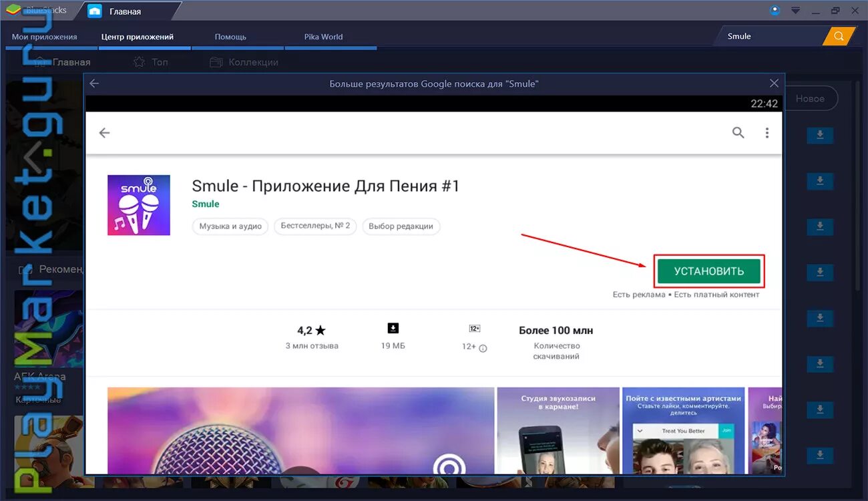Click the 12+ age rating badge icon
This screenshot has height=501, width=868.
tap(475, 329)
